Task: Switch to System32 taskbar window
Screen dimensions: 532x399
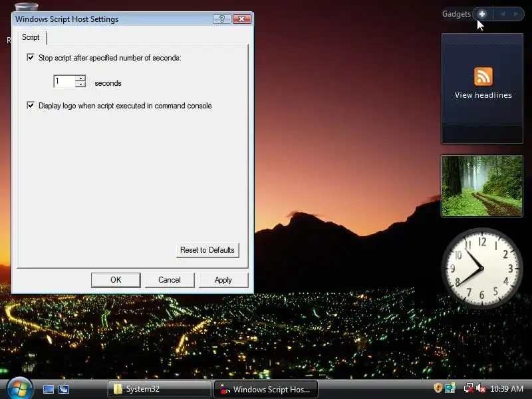Action: (160, 389)
